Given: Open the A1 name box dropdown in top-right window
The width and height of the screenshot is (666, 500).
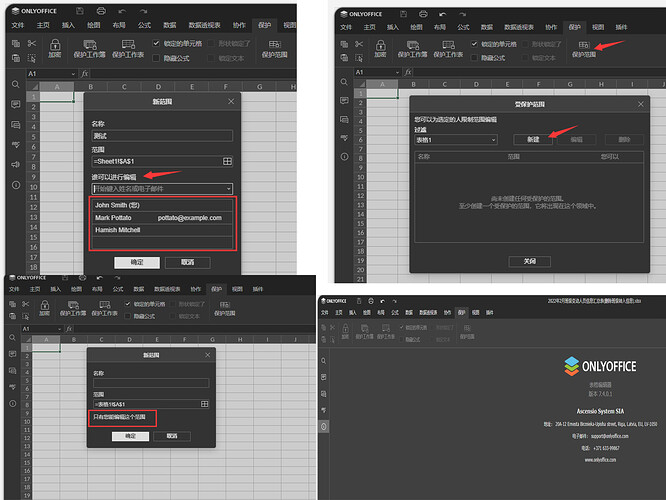Looking at the screenshot, I should 398,72.
